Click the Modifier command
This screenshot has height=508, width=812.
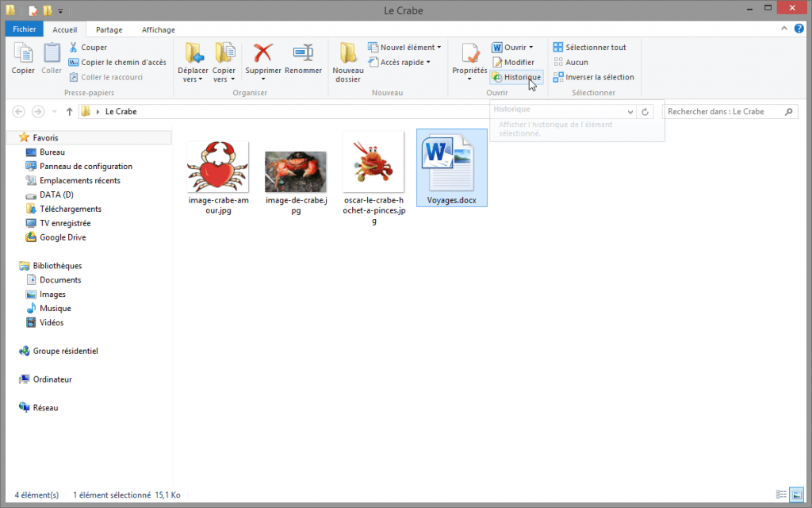[x=513, y=62]
